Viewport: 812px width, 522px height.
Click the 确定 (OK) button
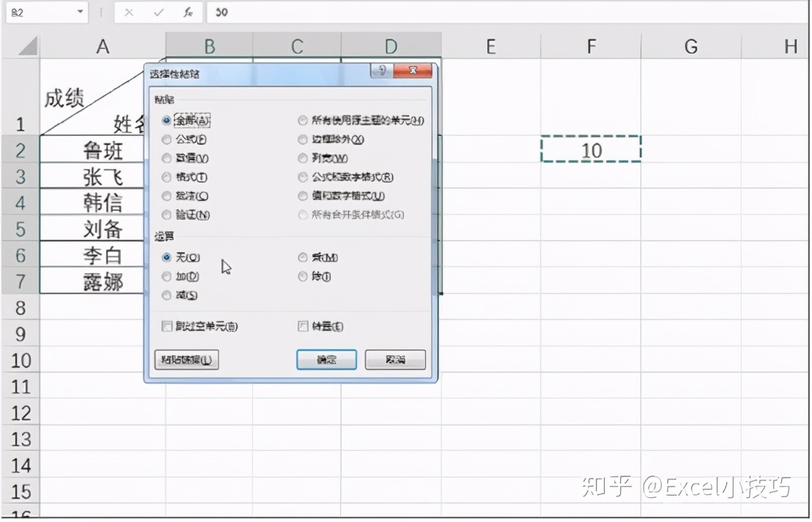[x=325, y=359]
